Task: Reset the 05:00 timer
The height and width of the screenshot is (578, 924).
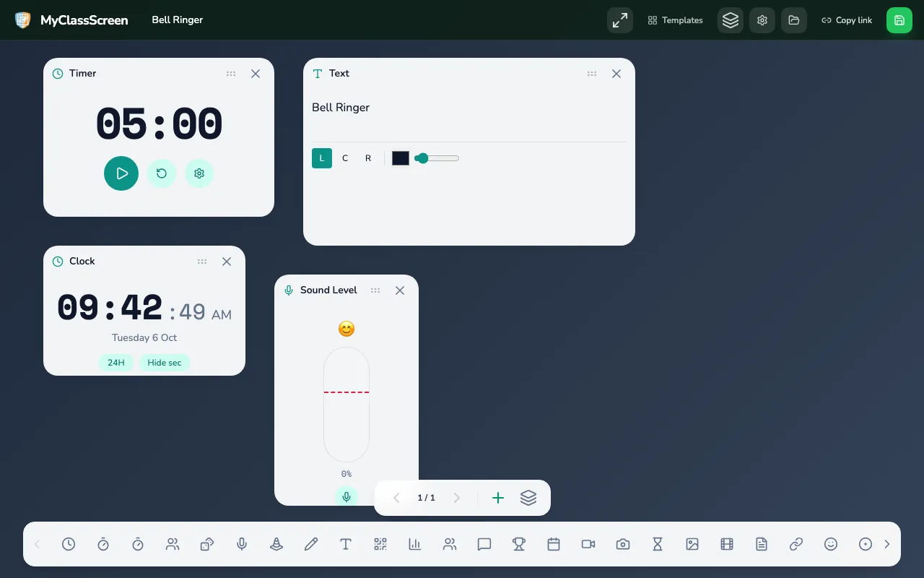Action: [x=162, y=173]
